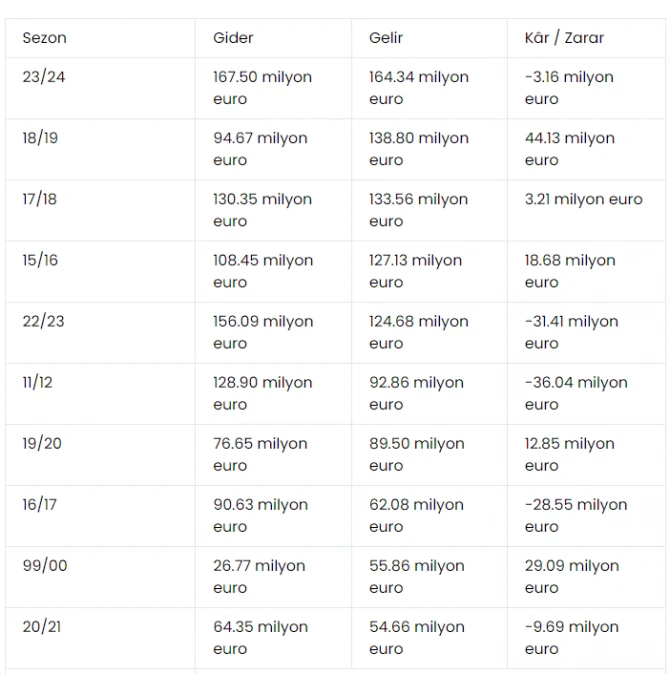Click the 26.77 milyon euro expense cell

click(x=273, y=576)
